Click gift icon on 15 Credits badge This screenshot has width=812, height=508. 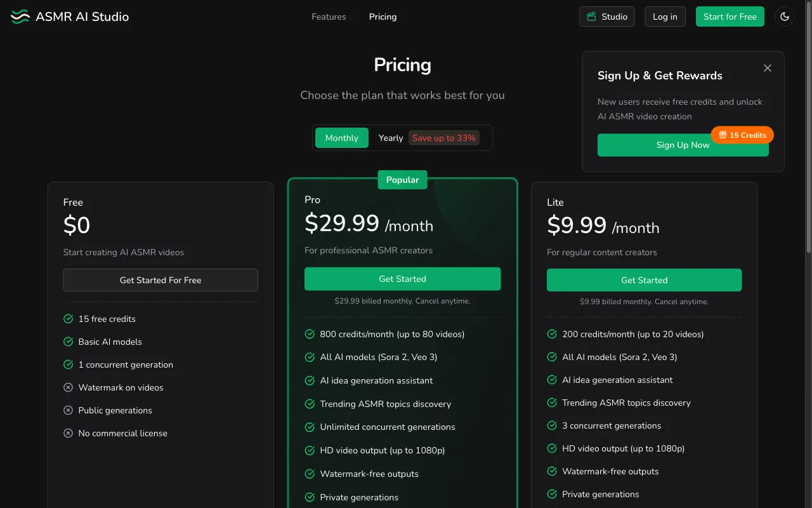(723, 135)
